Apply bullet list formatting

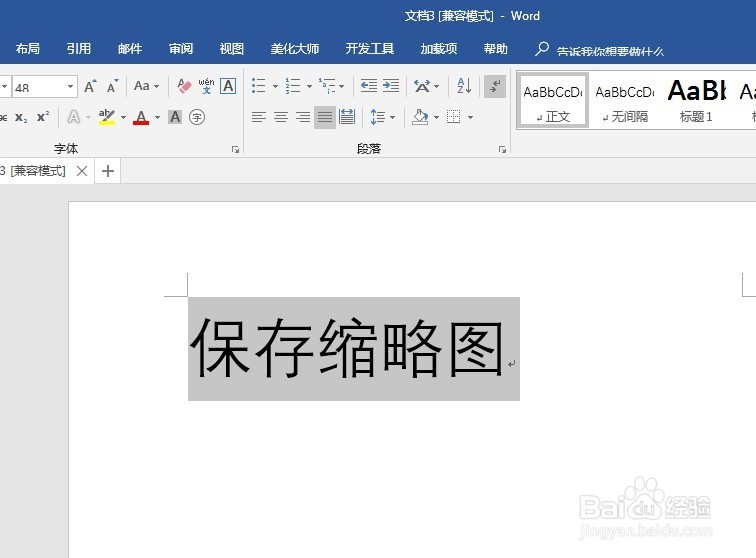pos(259,86)
